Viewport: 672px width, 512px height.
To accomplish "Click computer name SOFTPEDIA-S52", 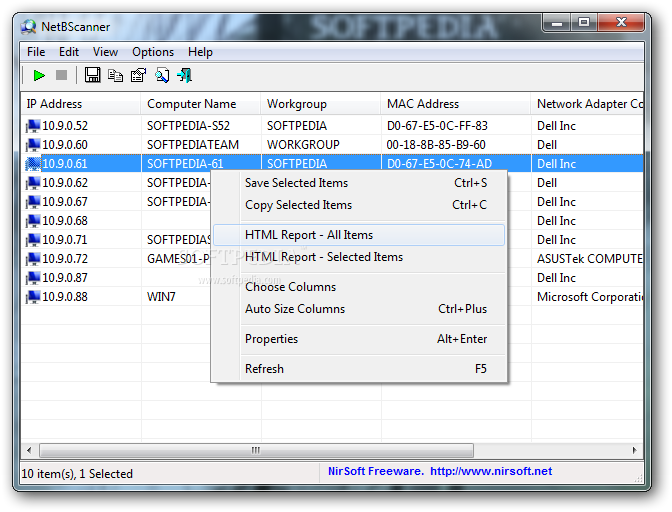I will click(x=188, y=126).
